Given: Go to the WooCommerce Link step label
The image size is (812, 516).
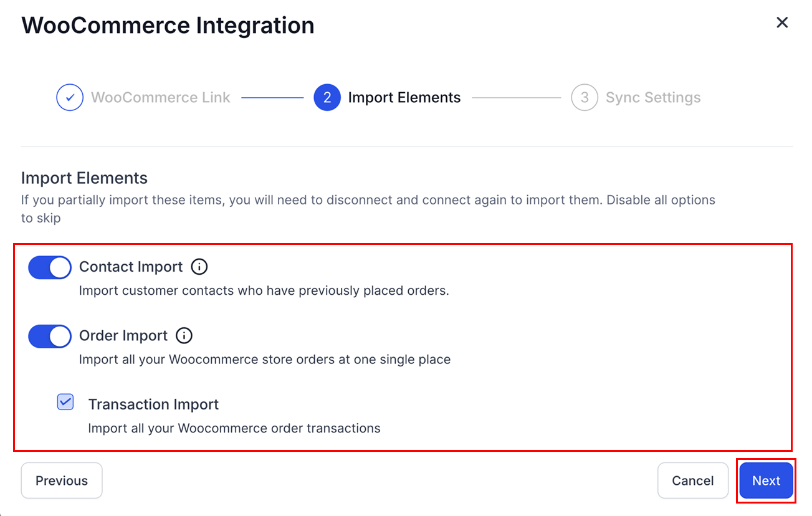Looking at the screenshot, I should pos(160,98).
